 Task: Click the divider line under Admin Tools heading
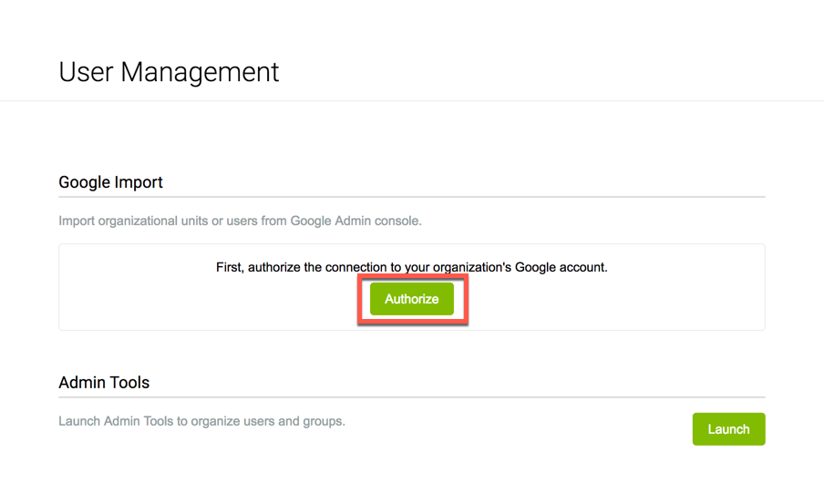click(x=411, y=397)
